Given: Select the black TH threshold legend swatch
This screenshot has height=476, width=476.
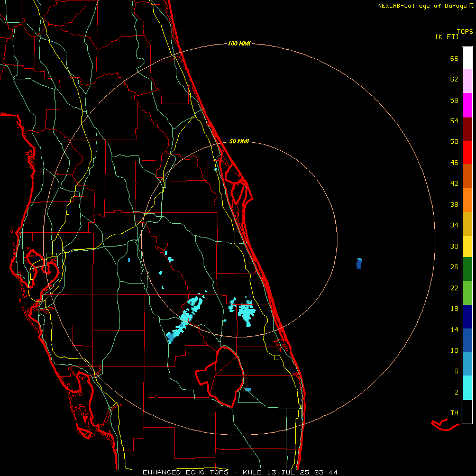Looking at the screenshot, I should pyautogui.click(x=467, y=411).
